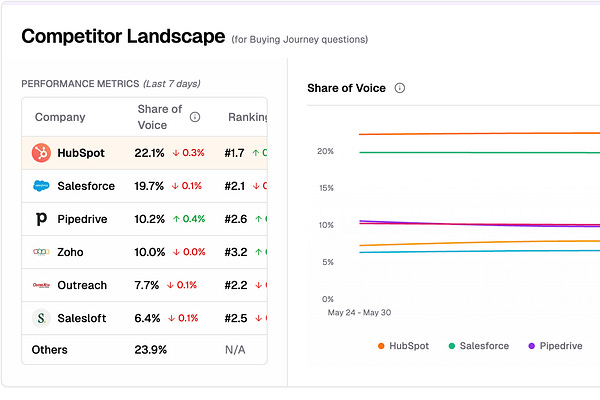600x400 pixels.
Task: Click the 5% y-axis label
Action: click(x=328, y=262)
